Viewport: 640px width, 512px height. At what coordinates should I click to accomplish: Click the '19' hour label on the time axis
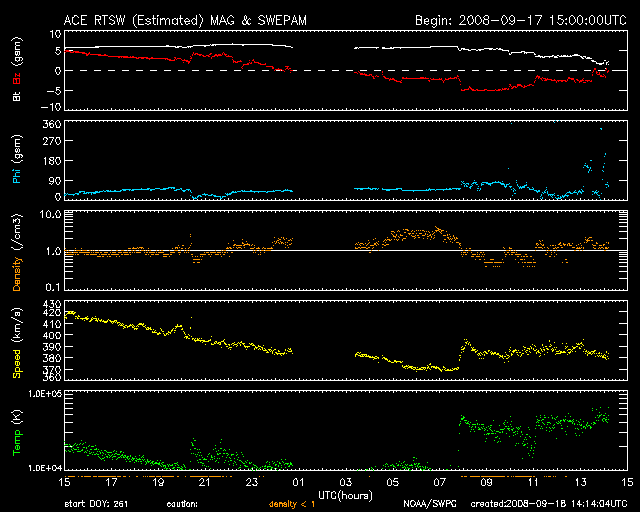[158, 483]
